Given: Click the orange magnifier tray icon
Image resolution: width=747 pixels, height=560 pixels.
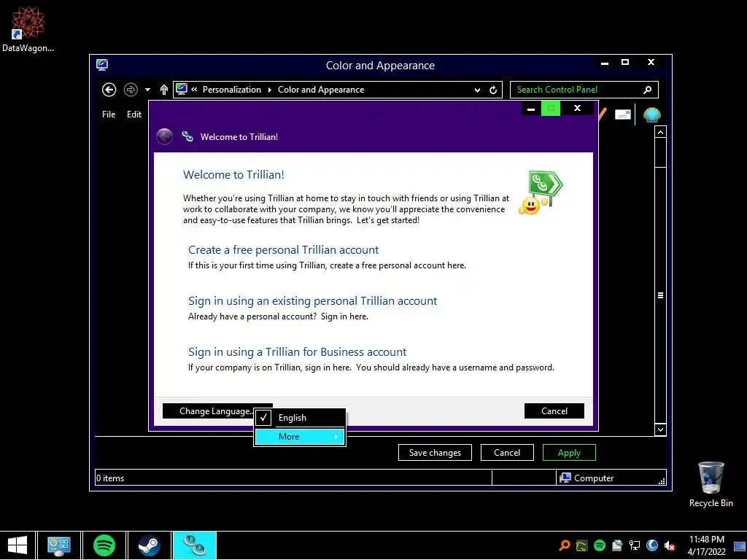Looking at the screenshot, I should click(565, 545).
